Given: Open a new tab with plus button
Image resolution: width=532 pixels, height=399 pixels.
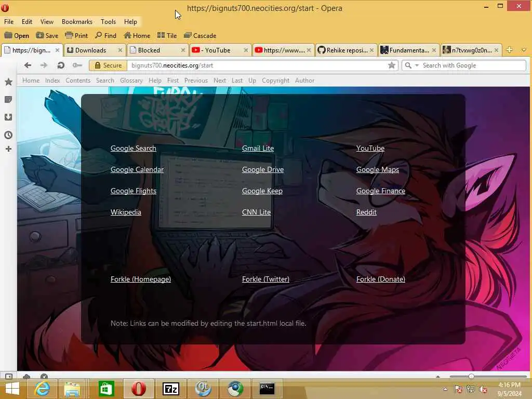Looking at the screenshot, I should 509,50.
